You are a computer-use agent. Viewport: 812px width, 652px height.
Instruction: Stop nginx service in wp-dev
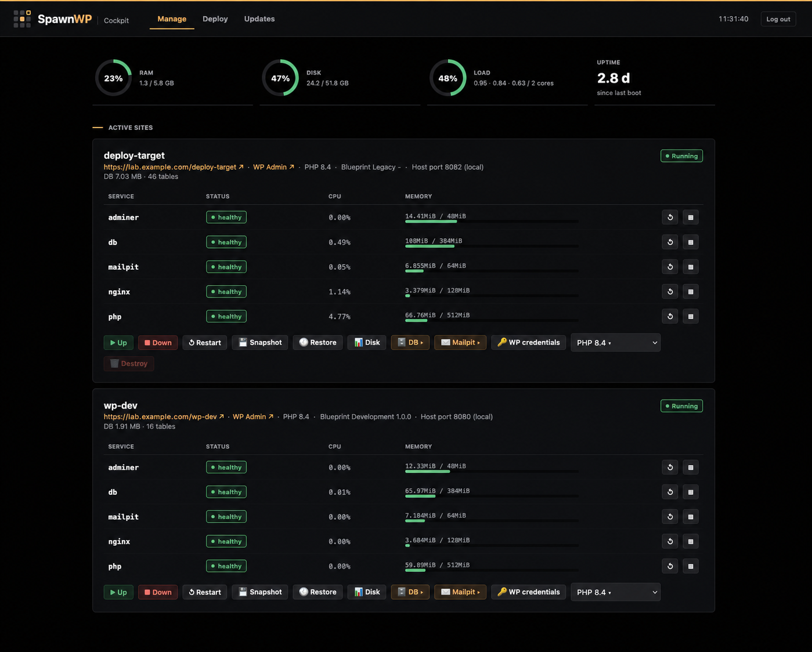click(x=691, y=541)
